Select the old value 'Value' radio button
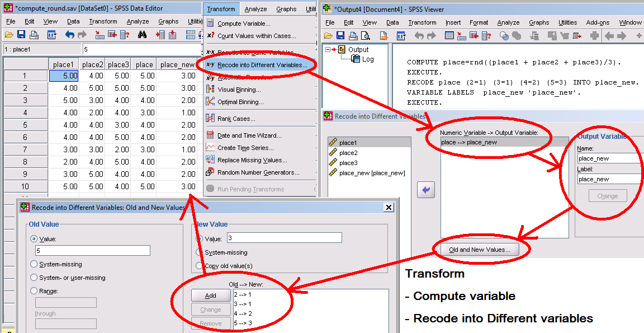 click(34, 238)
